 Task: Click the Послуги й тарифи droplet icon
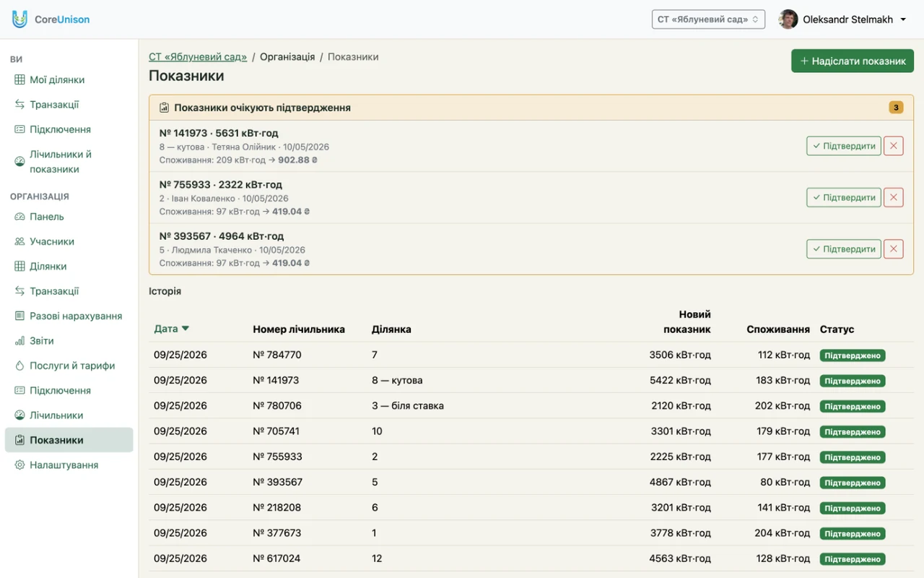point(19,366)
